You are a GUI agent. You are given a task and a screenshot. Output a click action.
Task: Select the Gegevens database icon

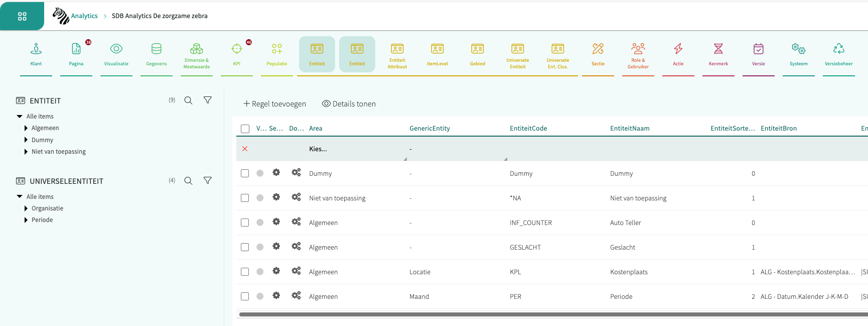tap(156, 49)
